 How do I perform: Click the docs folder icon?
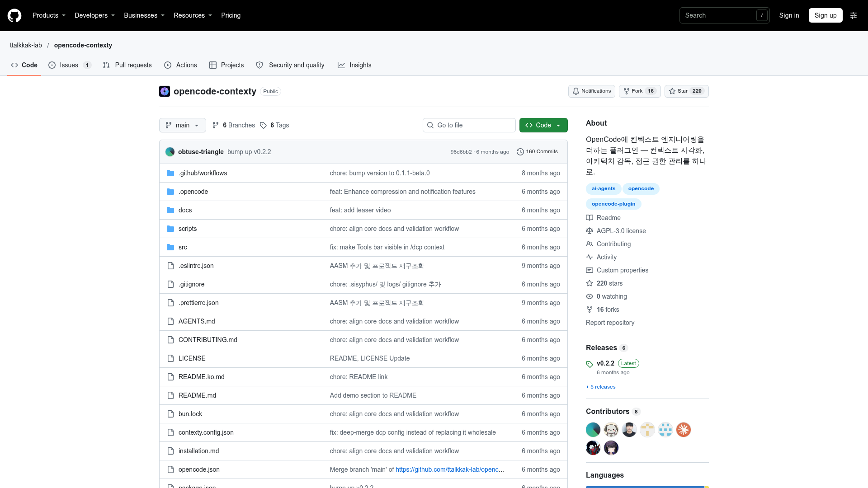170,210
